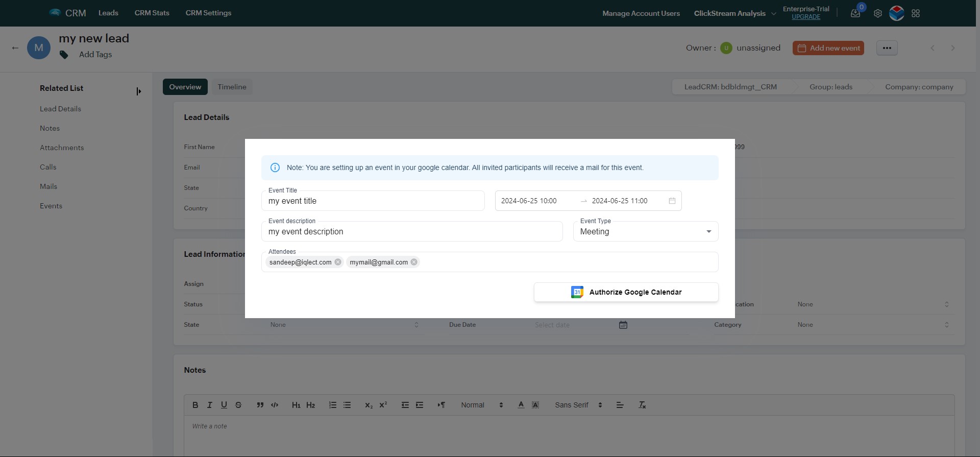The height and width of the screenshot is (457, 980).
Task: Remove attendee sandeep@iqlect.com
Action: point(338,262)
